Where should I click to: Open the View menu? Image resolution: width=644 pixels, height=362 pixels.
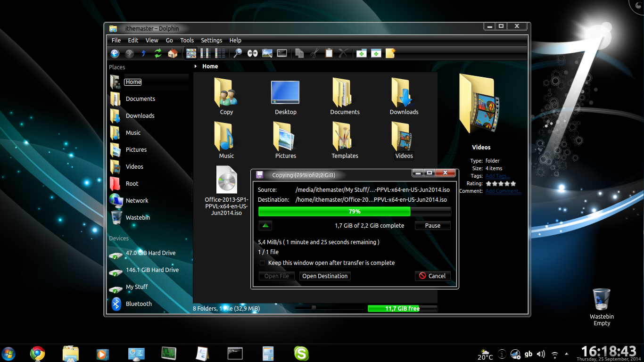(x=152, y=40)
